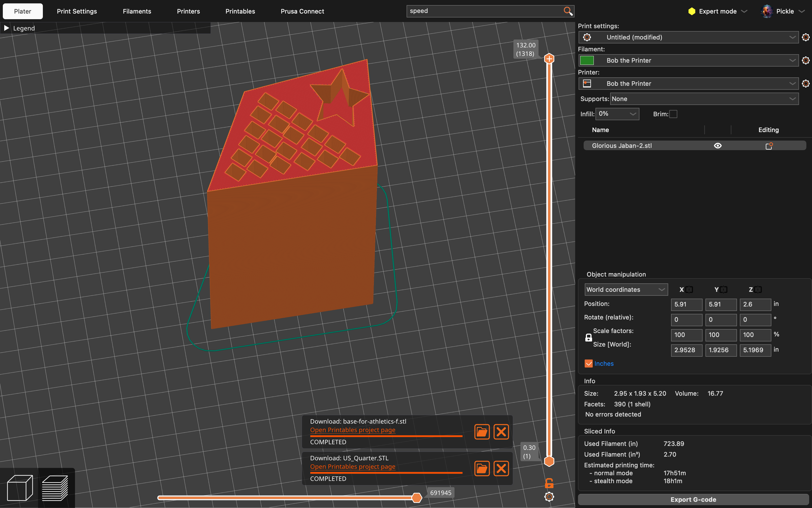Image resolution: width=812 pixels, height=508 pixels.
Task: Click the Position Y input field
Action: (721, 305)
